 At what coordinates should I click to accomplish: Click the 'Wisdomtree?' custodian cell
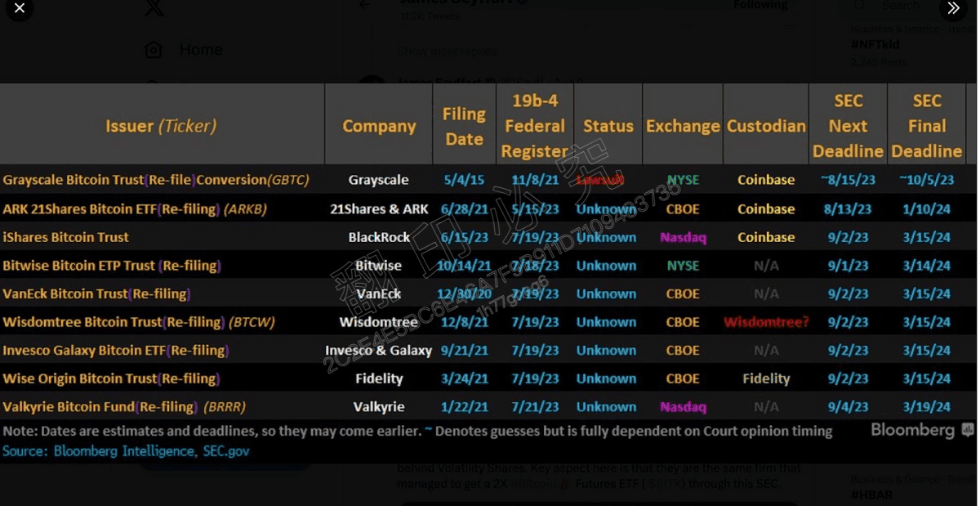point(766,322)
